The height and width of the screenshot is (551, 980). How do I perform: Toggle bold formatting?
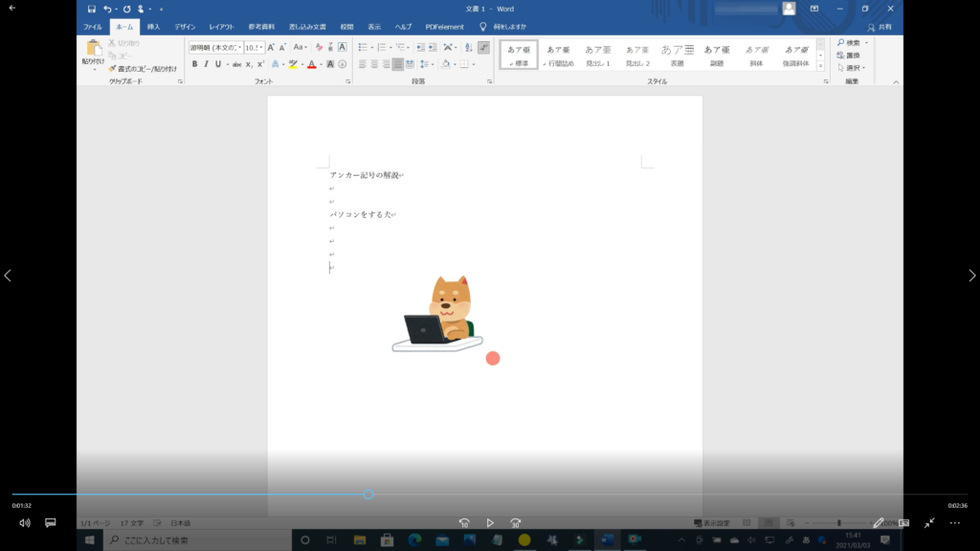(194, 64)
